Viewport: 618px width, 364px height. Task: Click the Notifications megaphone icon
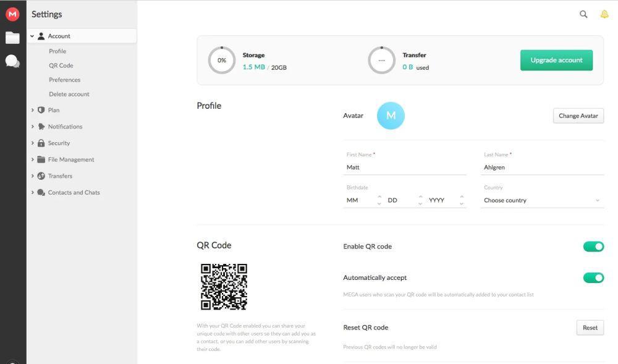point(41,127)
